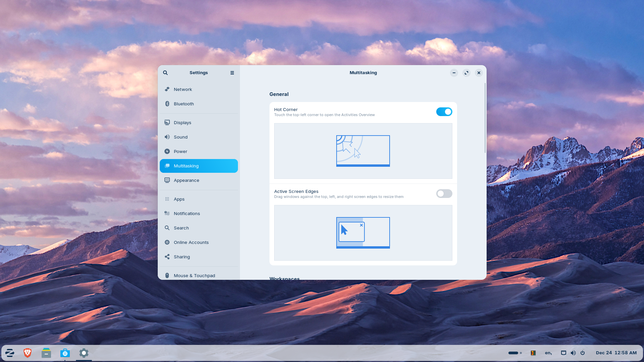Image resolution: width=644 pixels, height=362 pixels.
Task: Open Online Accounts settings
Action: [x=199, y=242]
